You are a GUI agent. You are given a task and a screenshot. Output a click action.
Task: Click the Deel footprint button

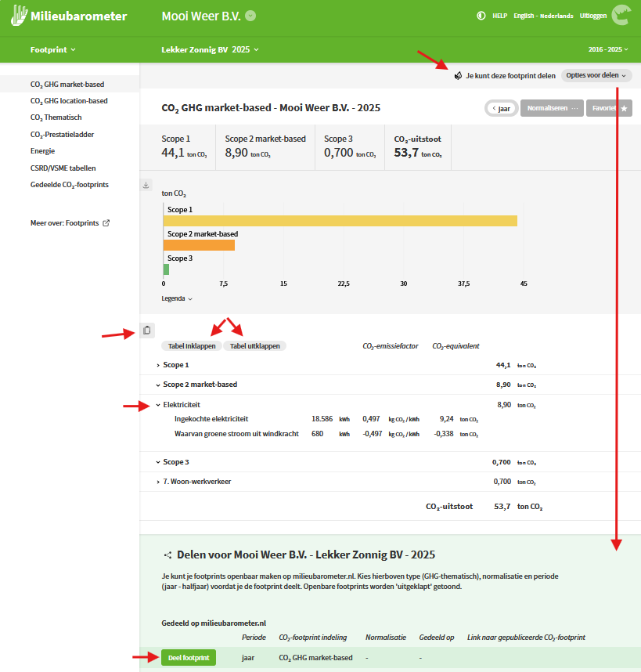(189, 657)
